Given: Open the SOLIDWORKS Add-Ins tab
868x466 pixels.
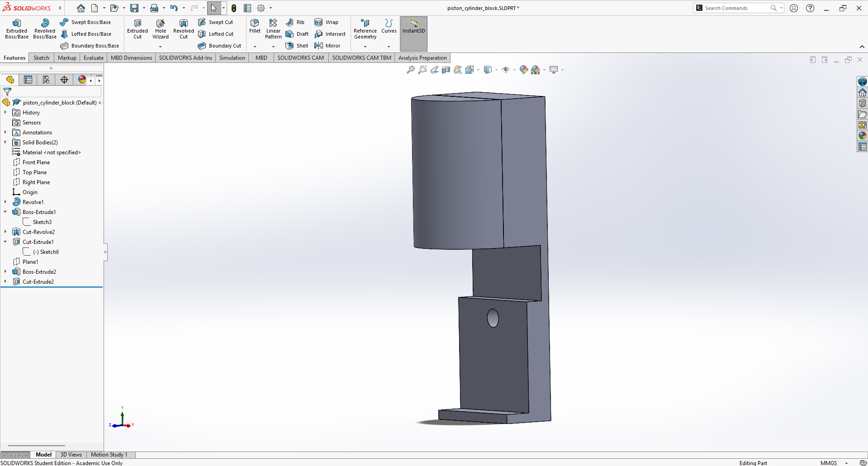Looking at the screenshot, I should pyautogui.click(x=185, y=58).
